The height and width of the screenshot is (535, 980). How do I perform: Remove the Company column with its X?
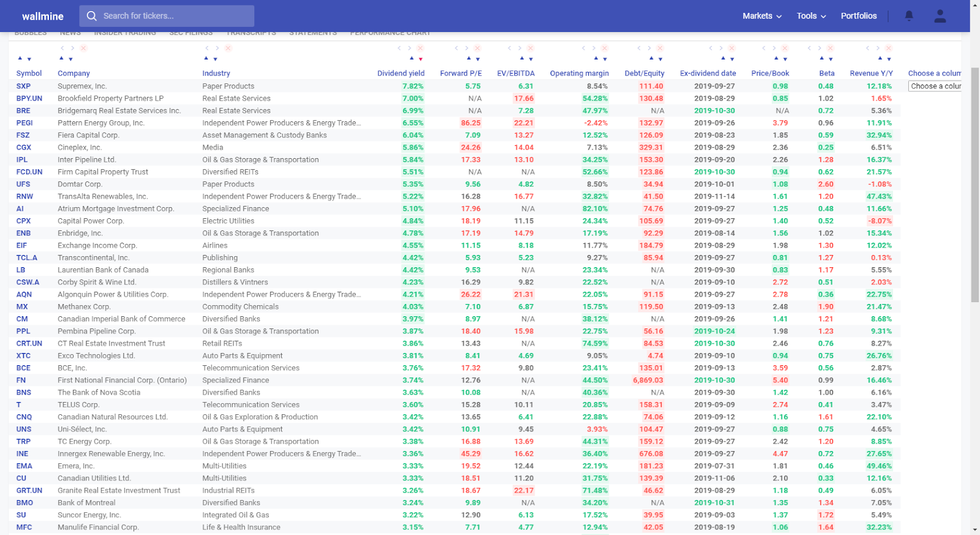83,48
